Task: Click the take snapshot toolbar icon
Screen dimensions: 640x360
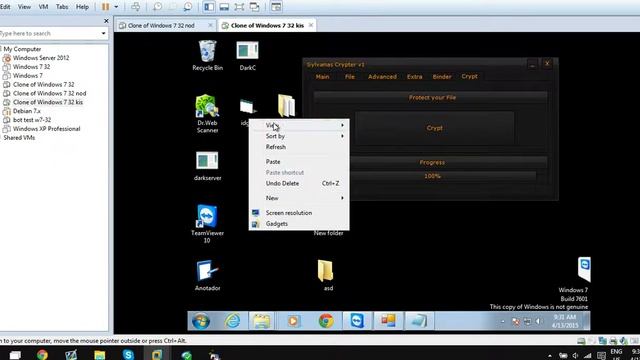Action: pyautogui.click(x=157, y=7)
